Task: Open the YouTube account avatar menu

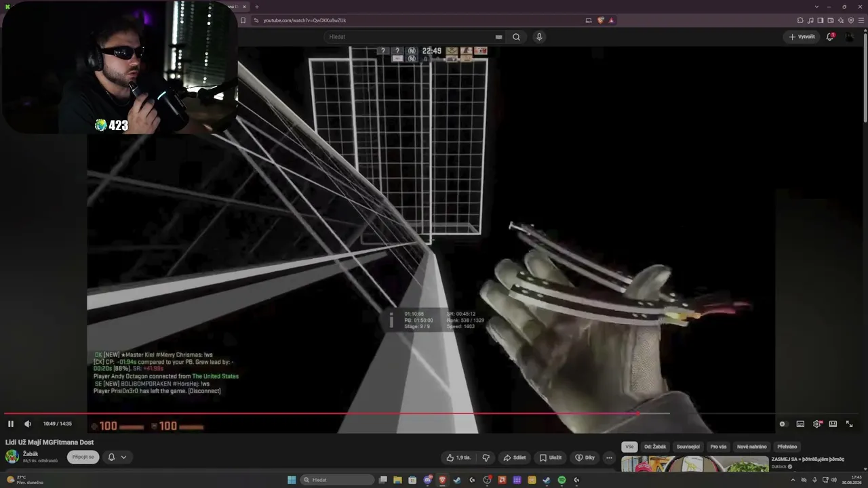Action: (x=850, y=37)
